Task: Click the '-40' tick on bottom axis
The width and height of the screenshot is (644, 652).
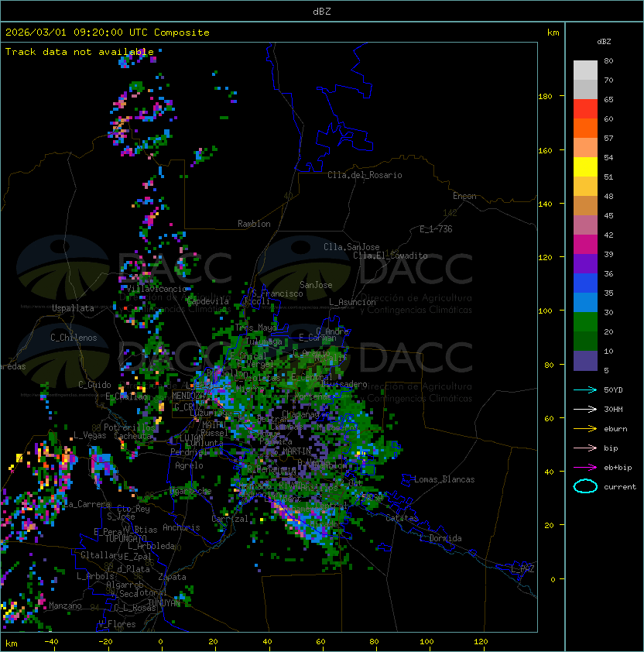Action: pyautogui.click(x=51, y=642)
